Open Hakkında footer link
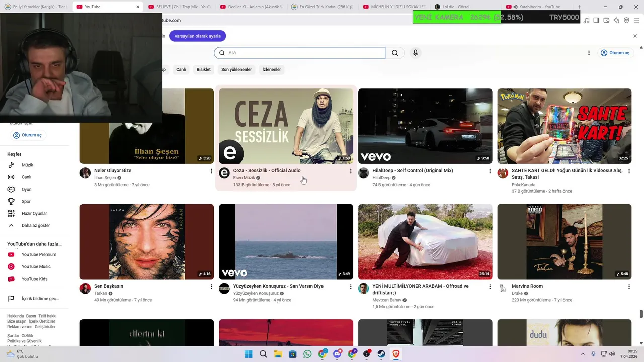The height and width of the screenshot is (362, 644). pos(15,316)
